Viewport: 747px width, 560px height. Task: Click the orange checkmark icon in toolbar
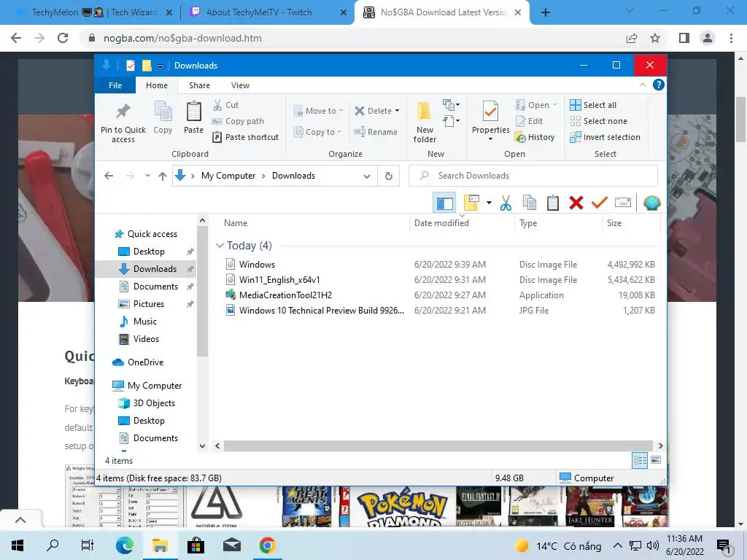coord(600,203)
